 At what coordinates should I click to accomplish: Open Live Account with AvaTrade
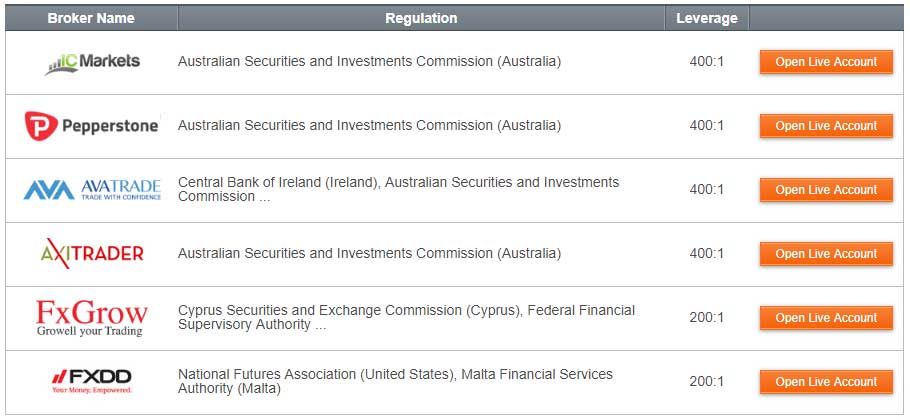point(826,190)
